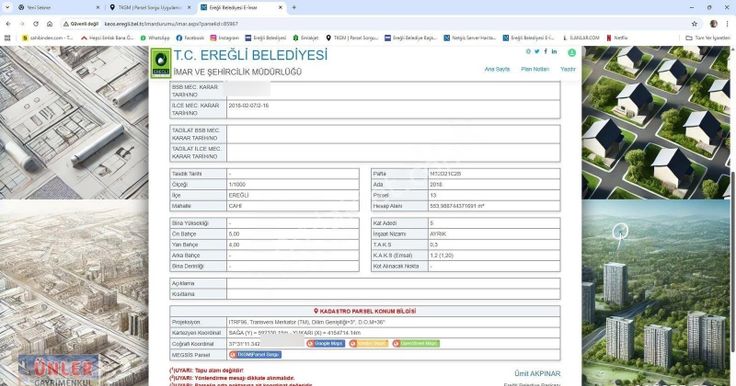The height and width of the screenshot is (386, 736).
Task: Select the Ereğli Belediyesi E-İmar tab
Action: [x=241, y=8]
